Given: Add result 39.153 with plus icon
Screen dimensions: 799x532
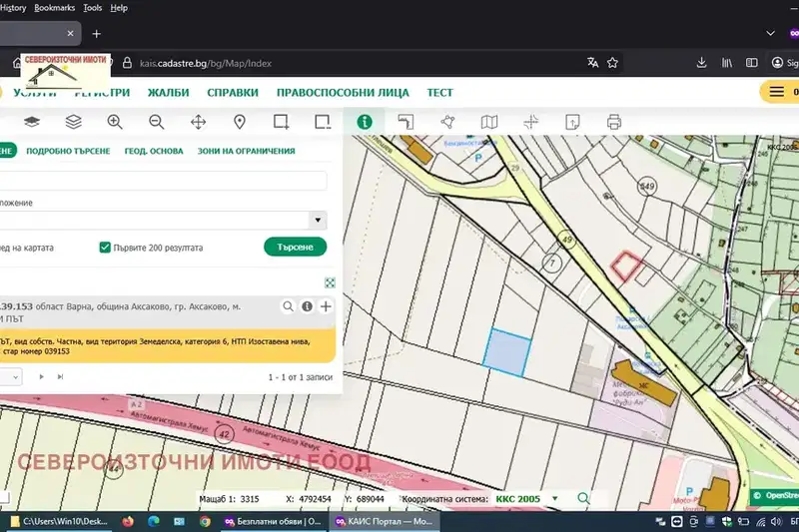Looking at the screenshot, I should pyautogui.click(x=326, y=306).
